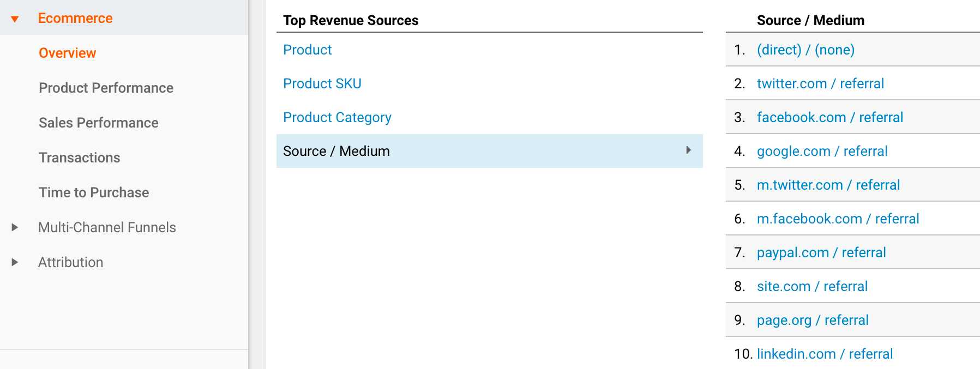
Task: Open twitter.com / referral link
Action: coord(820,83)
